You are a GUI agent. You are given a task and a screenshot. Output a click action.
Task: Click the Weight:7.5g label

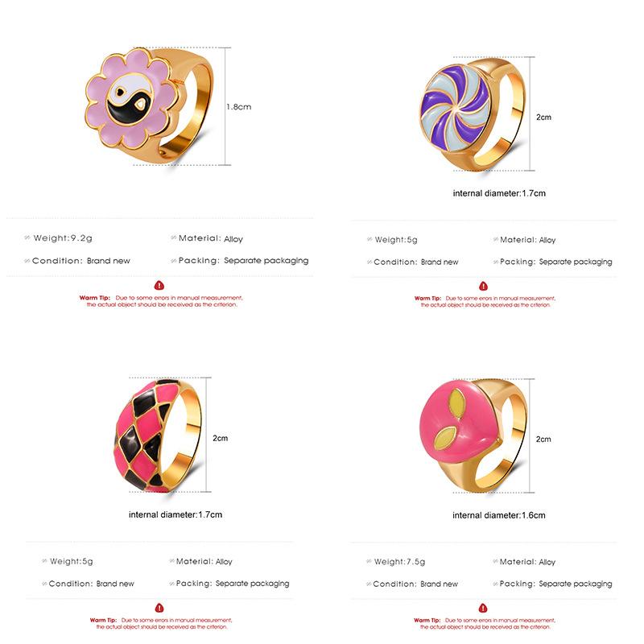[399, 561]
